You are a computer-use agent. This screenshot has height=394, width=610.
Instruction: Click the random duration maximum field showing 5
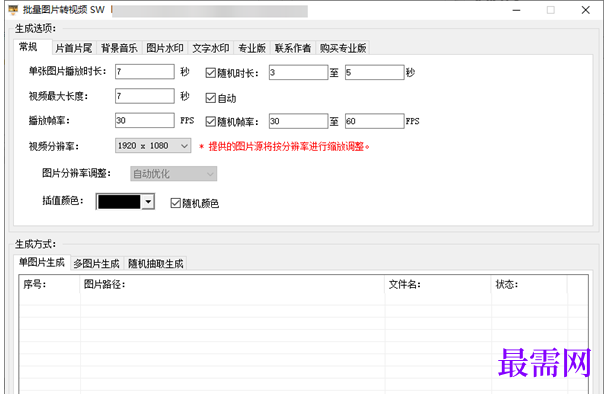tap(375, 72)
